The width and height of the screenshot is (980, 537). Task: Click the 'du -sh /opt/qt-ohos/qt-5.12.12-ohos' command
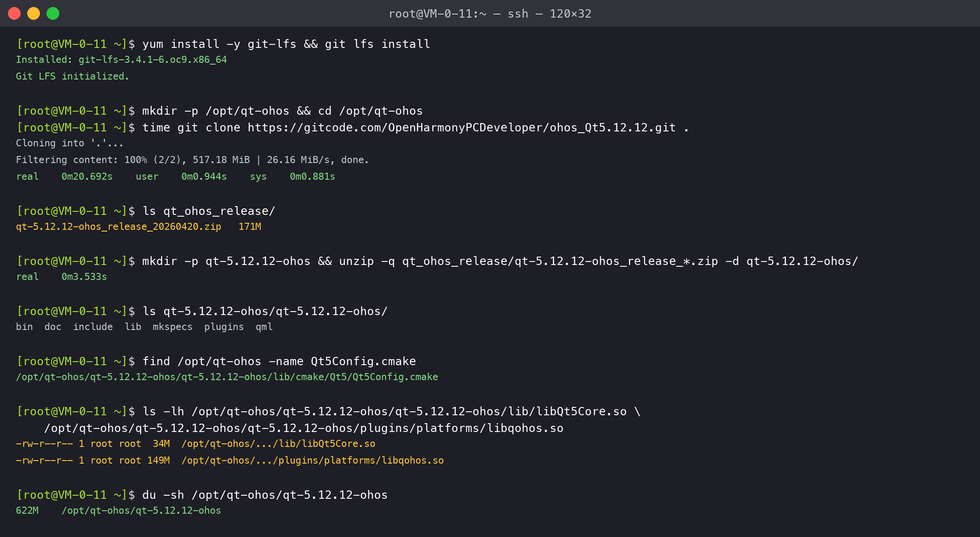click(265, 495)
